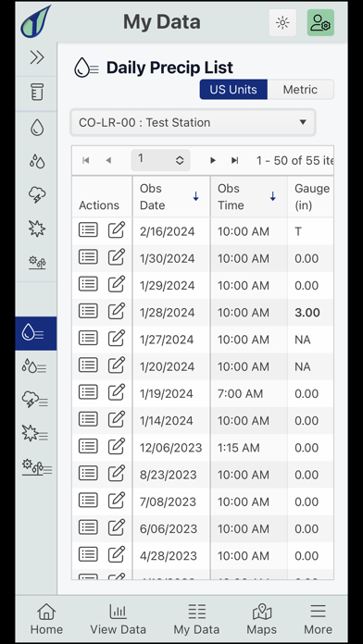The width and height of the screenshot is (363, 644).
Task: Edit the 1/28/2024 observation
Action: point(117,311)
